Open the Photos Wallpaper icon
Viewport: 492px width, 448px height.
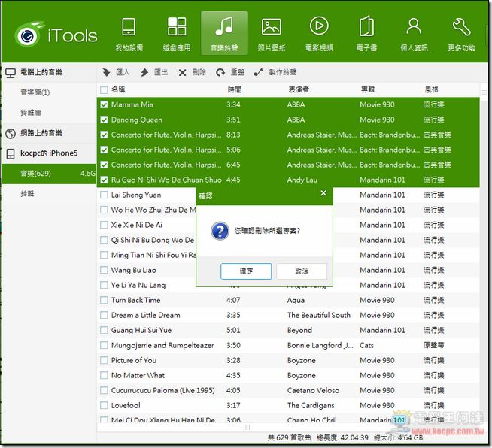[272, 26]
